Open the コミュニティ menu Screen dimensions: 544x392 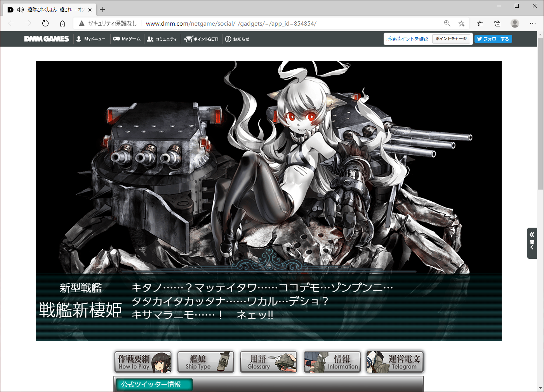click(162, 39)
